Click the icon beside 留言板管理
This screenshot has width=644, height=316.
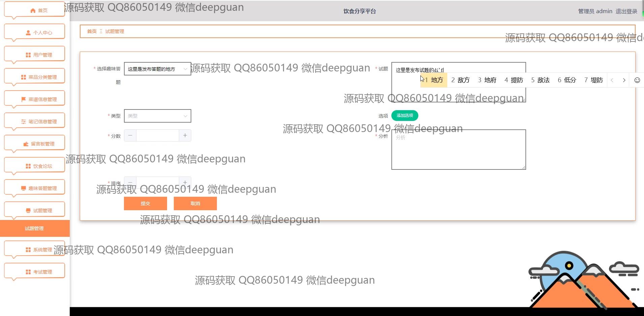[26, 144]
